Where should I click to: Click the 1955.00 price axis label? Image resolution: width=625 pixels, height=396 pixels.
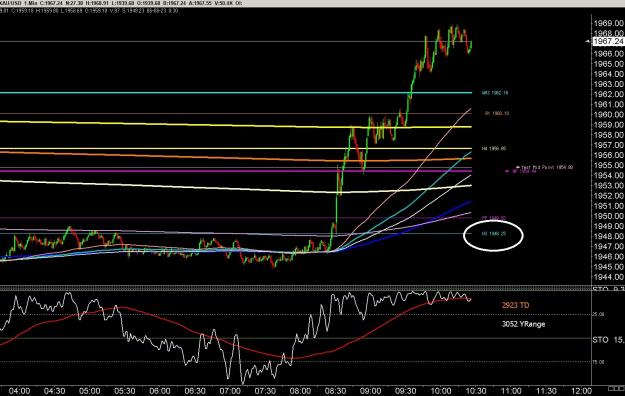tap(609, 165)
